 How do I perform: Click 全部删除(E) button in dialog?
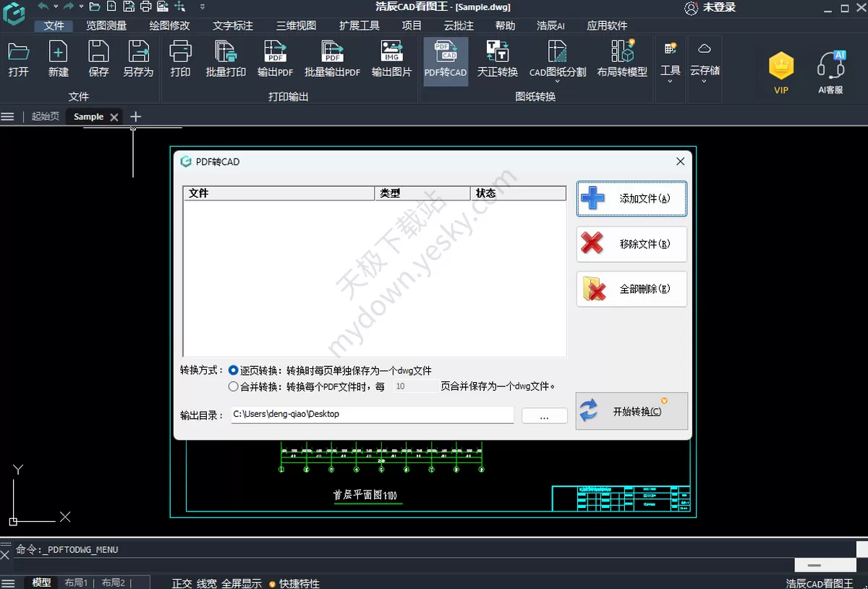(x=631, y=289)
